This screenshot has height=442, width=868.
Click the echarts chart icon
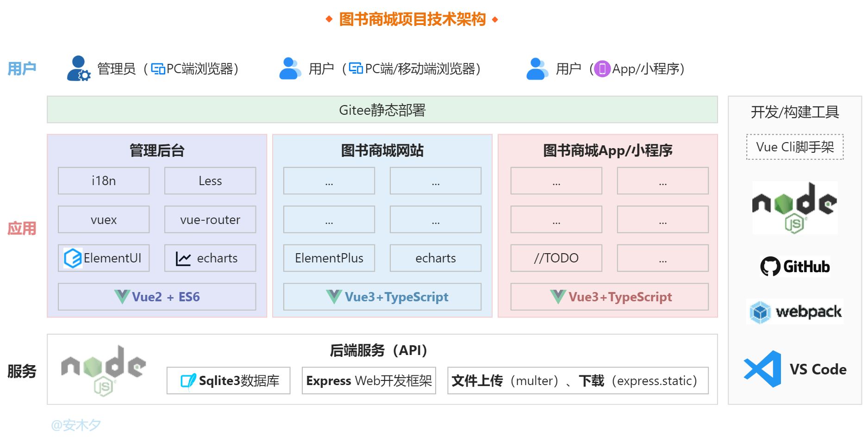click(183, 258)
